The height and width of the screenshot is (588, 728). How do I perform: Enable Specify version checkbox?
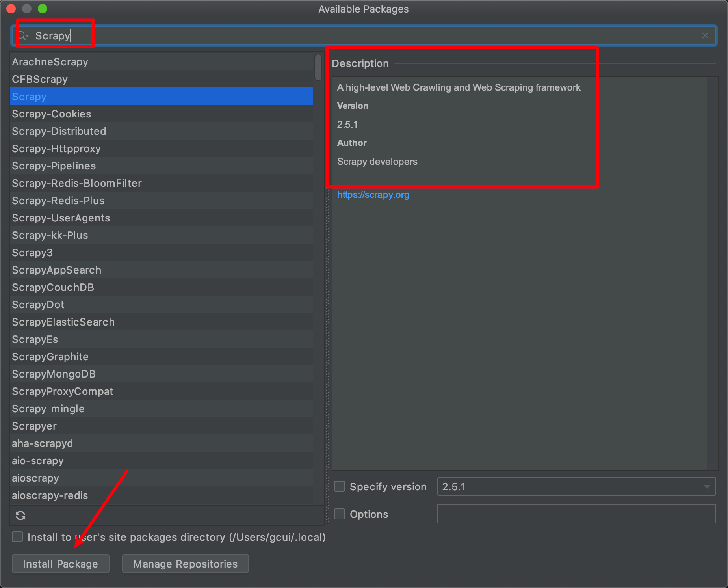click(340, 486)
